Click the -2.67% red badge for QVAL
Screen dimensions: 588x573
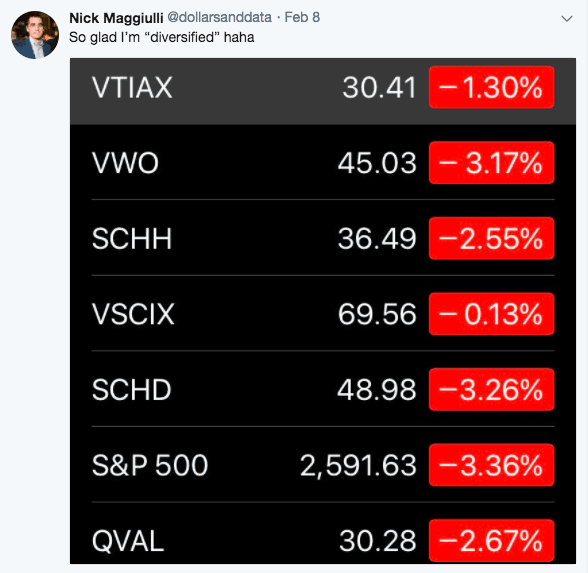click(x=492, y=541)
